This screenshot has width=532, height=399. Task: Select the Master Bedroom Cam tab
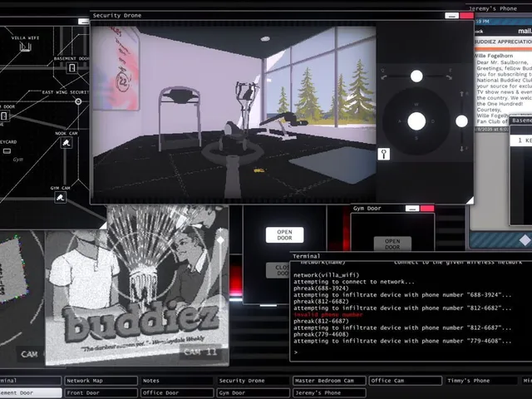click(329, 381)
